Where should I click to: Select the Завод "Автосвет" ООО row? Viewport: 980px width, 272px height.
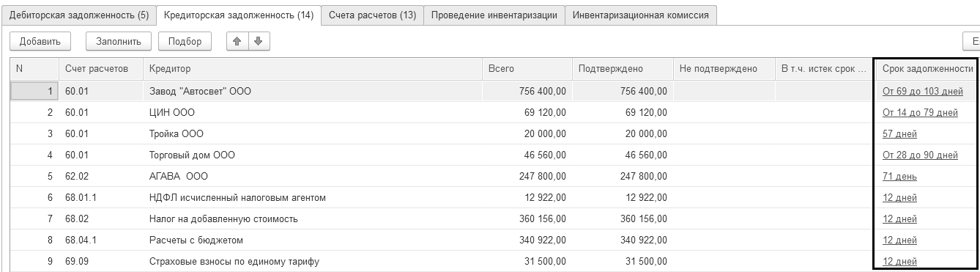click(x=489, y=92)
